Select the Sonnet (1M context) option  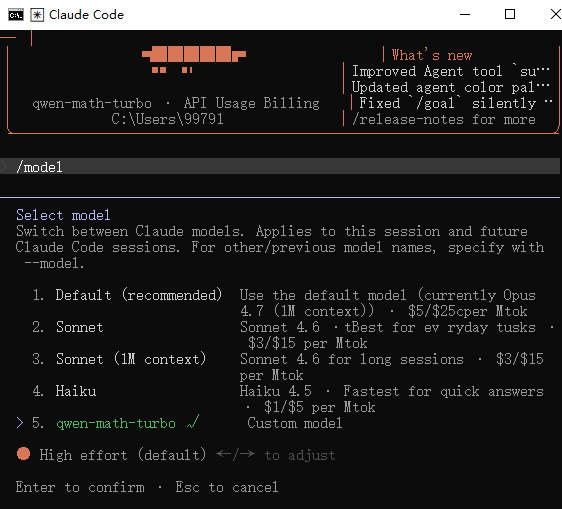(131, 359)
